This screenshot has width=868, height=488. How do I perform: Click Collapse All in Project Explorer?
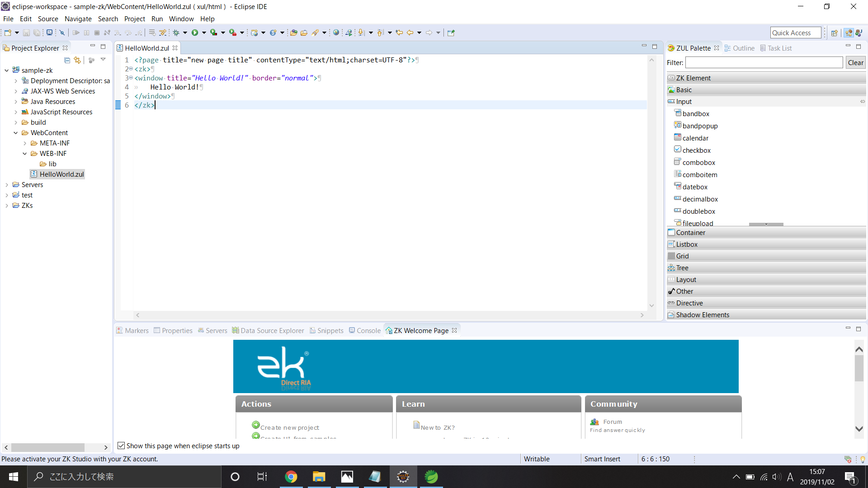click(67, 60)
